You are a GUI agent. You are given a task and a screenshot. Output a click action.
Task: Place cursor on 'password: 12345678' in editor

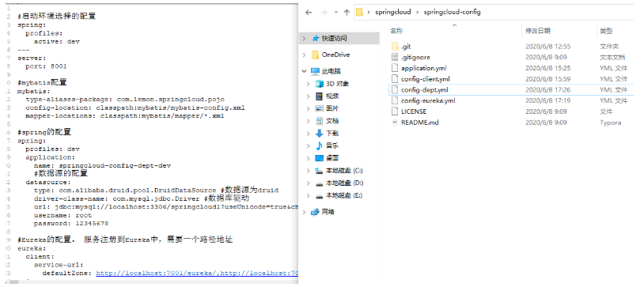(x=71, y=224)
